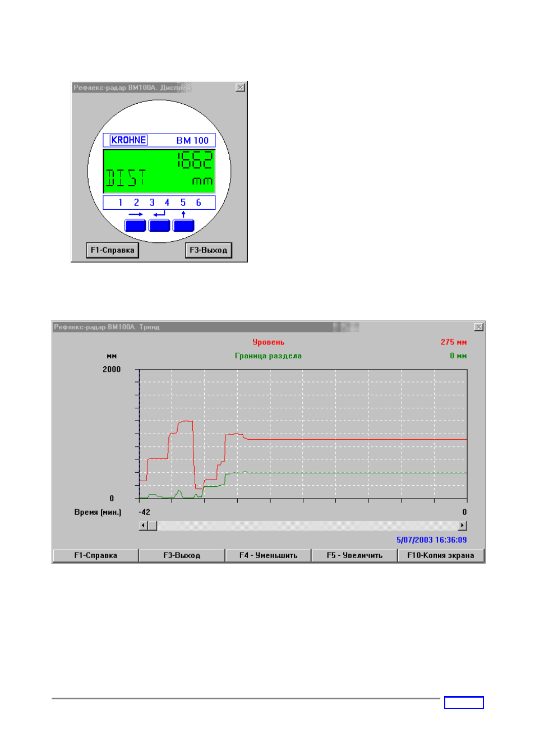Click the trend scrollbar right arrow
The image size is (535, 756).
click(463, 525)
